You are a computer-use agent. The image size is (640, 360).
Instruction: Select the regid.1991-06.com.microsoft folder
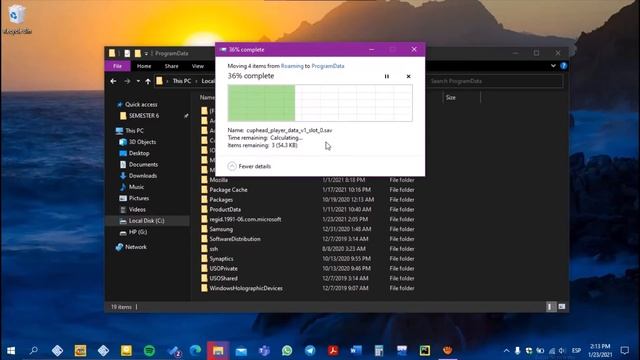click(245, 219)
